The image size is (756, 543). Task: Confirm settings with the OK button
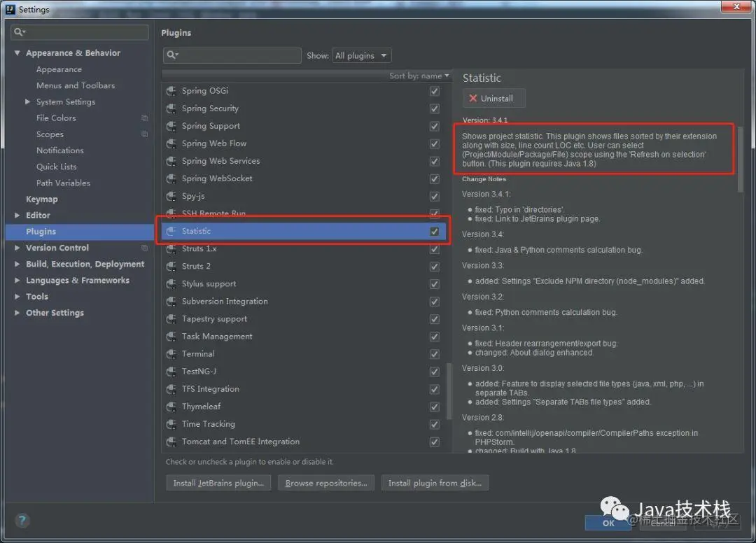tap(608, 523)
